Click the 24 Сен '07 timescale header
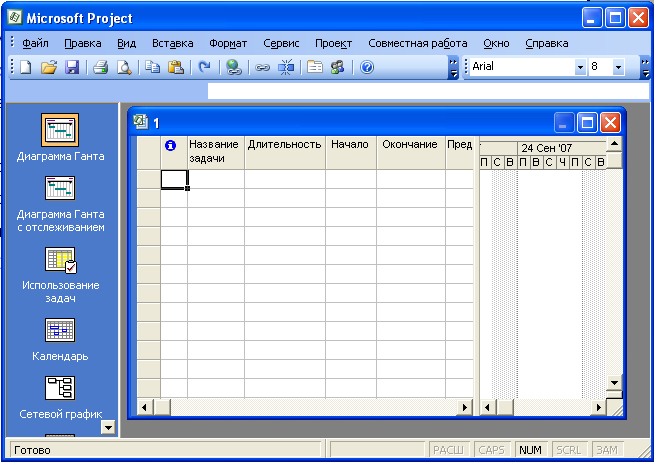The height and width of the screenshot is (462, 654). 546,148
